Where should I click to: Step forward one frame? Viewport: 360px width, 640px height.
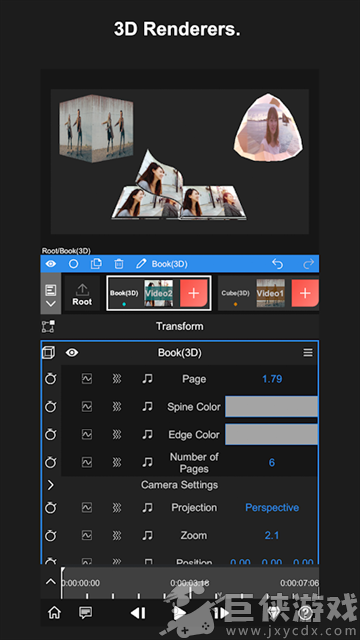tap(221, 613)
